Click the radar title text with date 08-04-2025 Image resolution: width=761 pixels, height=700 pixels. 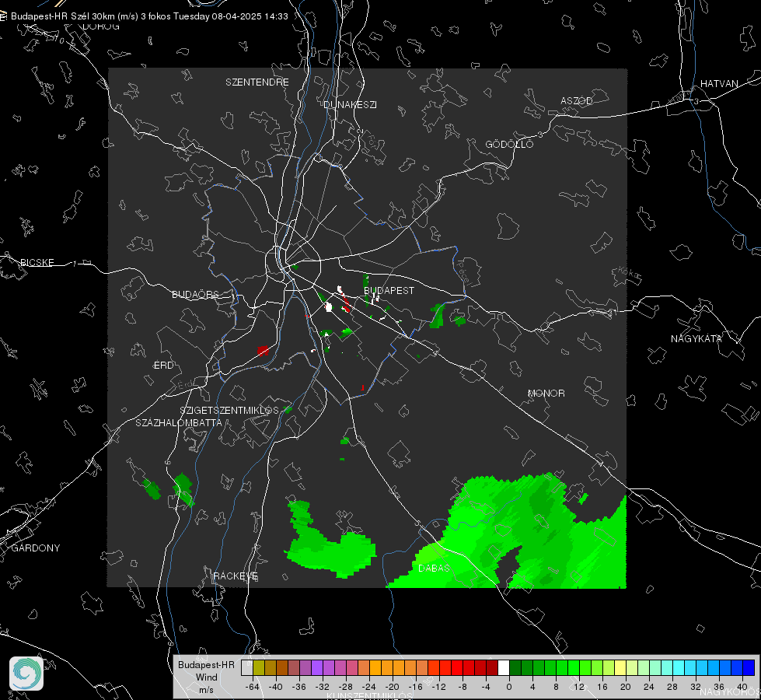(149, 16)
